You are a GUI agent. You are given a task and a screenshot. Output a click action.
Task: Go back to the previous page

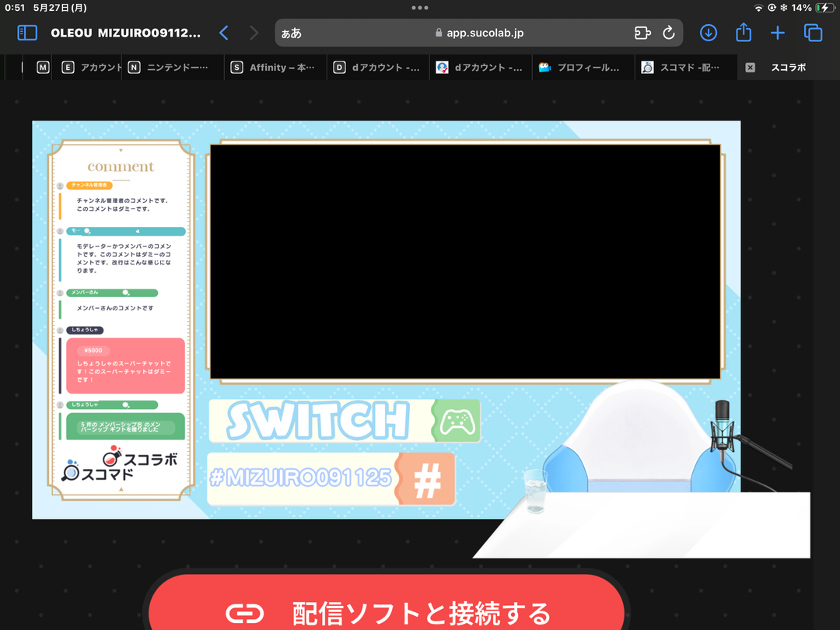tap(224, 33)
